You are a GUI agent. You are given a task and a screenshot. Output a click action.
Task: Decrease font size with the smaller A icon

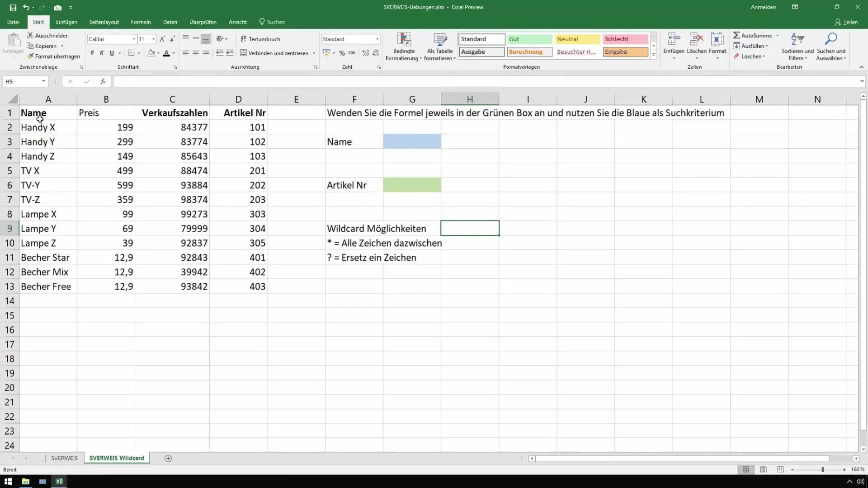172,39
